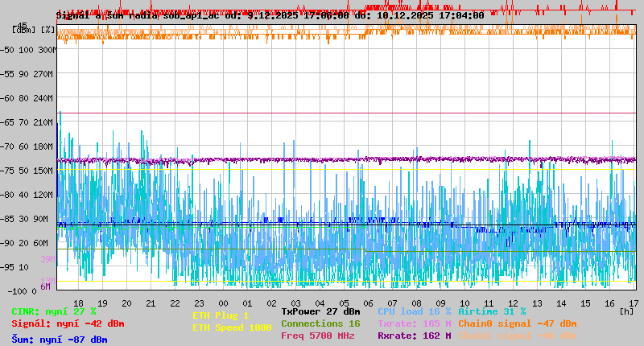Screen dimensions: 644x346
Task: Click the CINR legend entry in green
Action: click(x=54, y=311)
